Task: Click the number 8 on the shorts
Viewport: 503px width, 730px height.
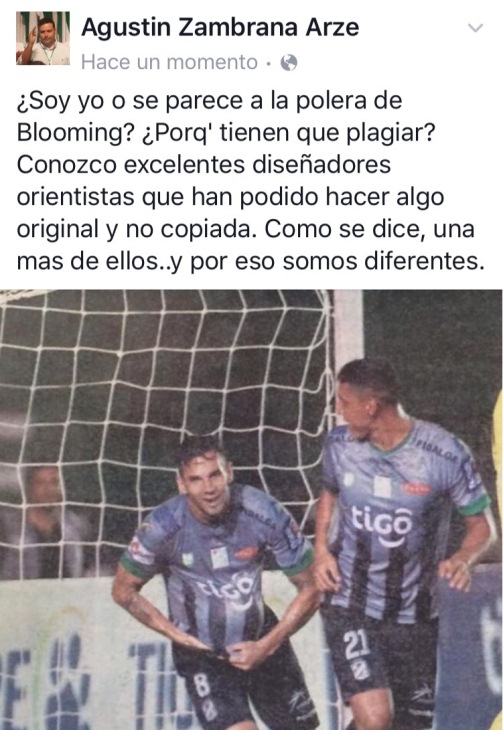Action: click(x=202, y=684)
